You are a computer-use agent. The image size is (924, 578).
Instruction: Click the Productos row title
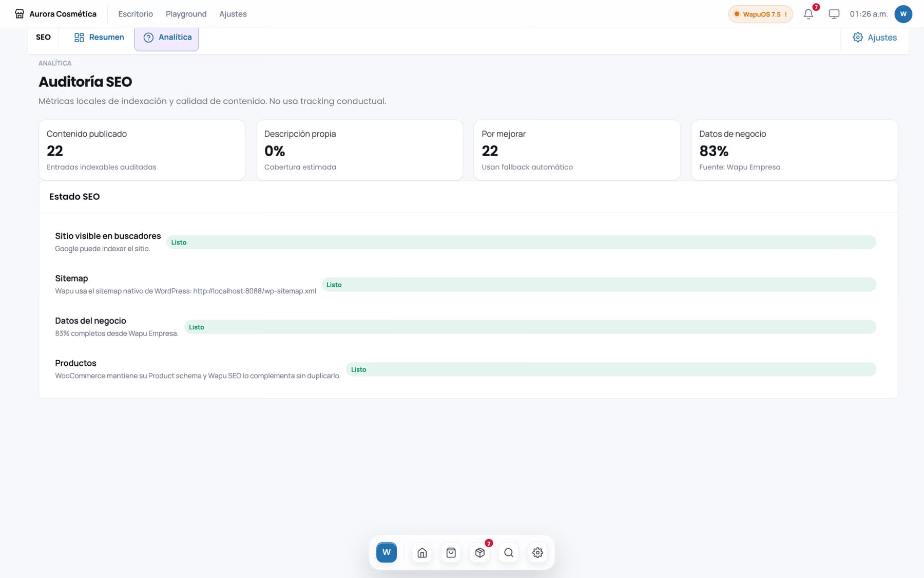pos(75,363)
